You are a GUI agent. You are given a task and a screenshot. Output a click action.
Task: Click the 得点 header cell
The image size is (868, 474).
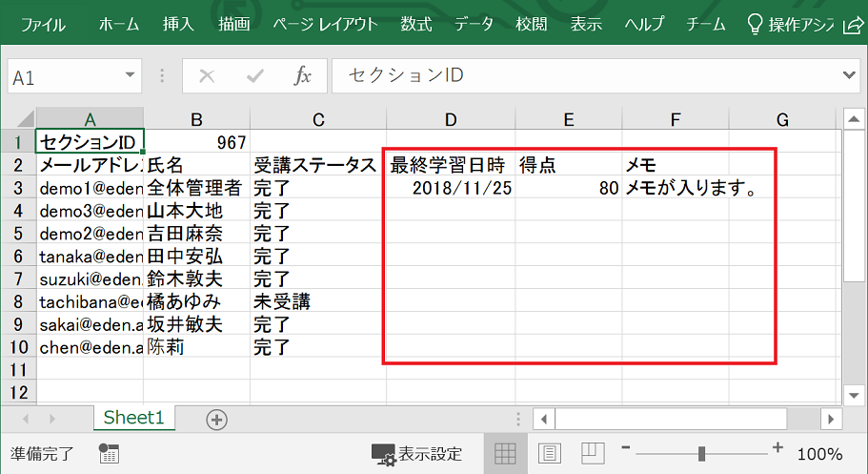[569, 165]
